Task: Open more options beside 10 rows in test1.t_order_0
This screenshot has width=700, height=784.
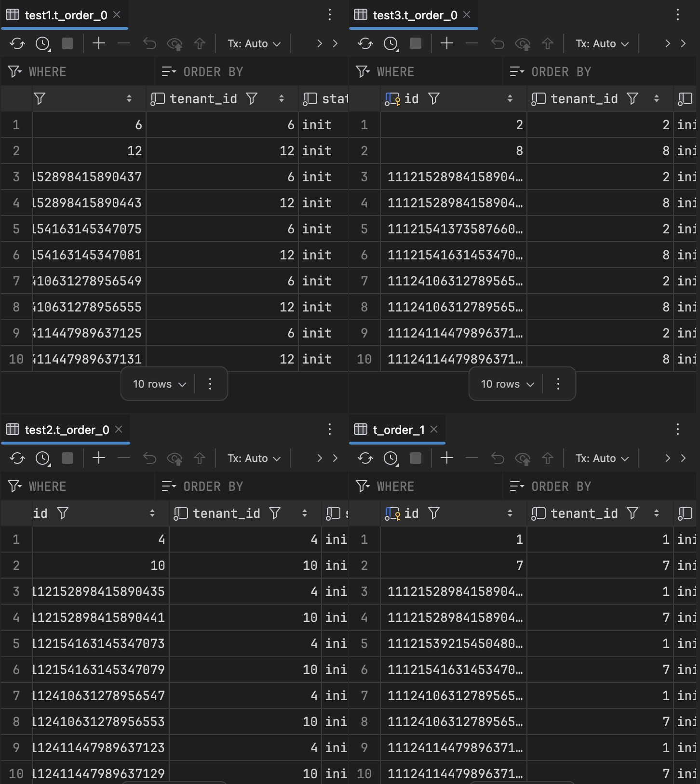Action: point(210,384)
